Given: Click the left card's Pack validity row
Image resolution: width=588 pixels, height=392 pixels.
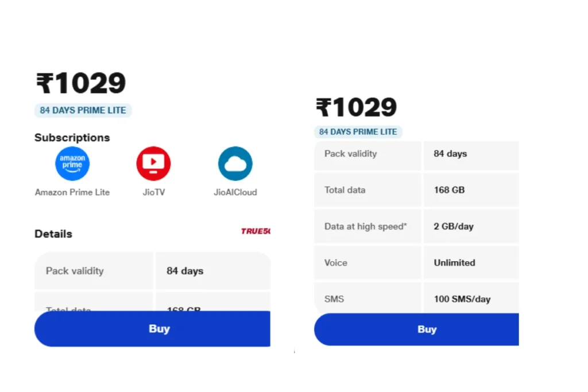Looking at the screenshot, I should pyautogui.click(x=152, y=270).
